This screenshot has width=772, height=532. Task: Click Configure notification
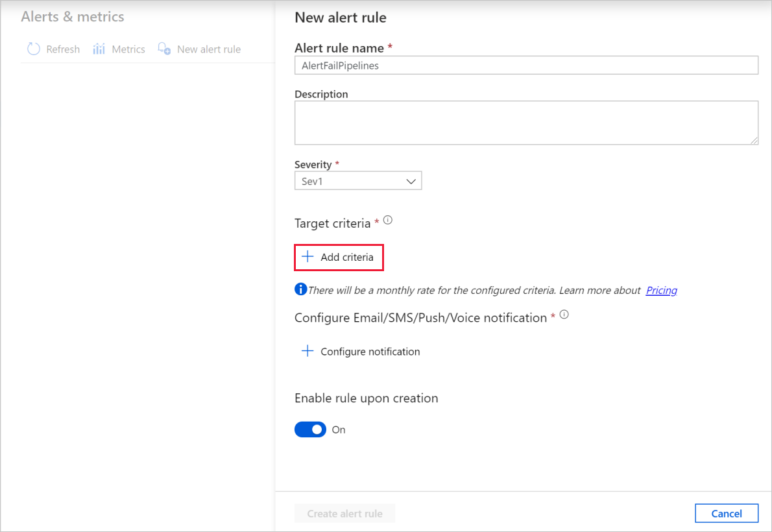pos(370,351)
